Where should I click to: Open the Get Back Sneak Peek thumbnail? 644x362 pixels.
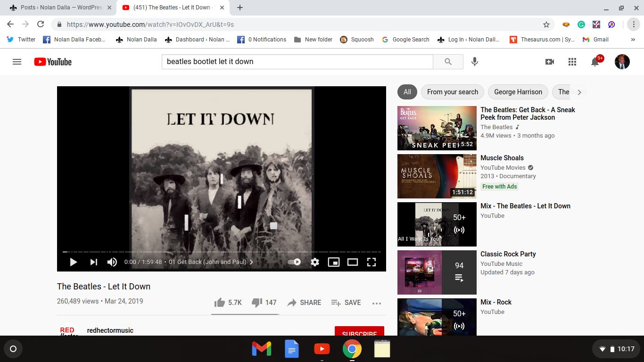pyautogui.click(x=437, y=128)
